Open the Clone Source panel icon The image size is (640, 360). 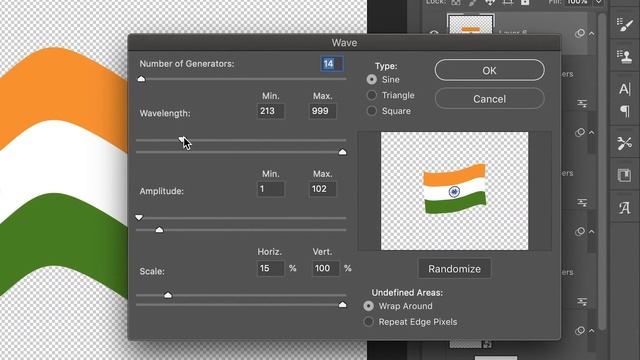coord(624,56)
